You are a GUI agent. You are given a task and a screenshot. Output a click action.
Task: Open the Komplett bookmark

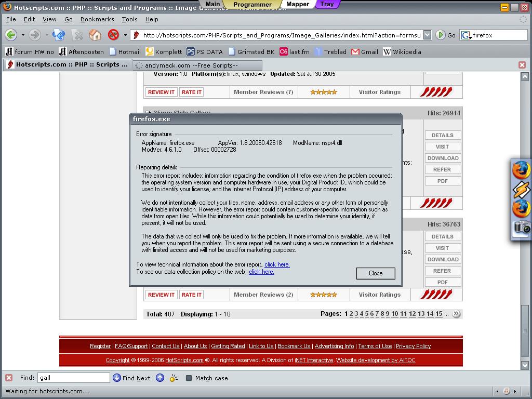[x=164, y=51]
